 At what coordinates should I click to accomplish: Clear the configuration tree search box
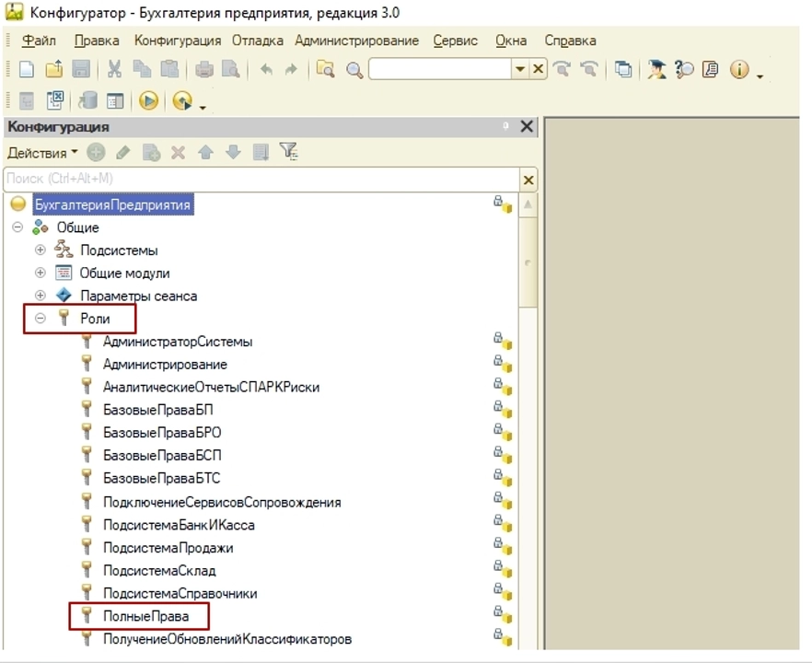click(x=528, y=180)
